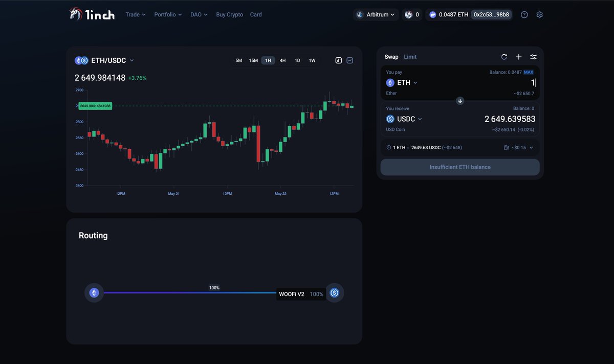Switch to the line chart view icon
The height and width of the screenshot is (364, 614).
(350, 60)
